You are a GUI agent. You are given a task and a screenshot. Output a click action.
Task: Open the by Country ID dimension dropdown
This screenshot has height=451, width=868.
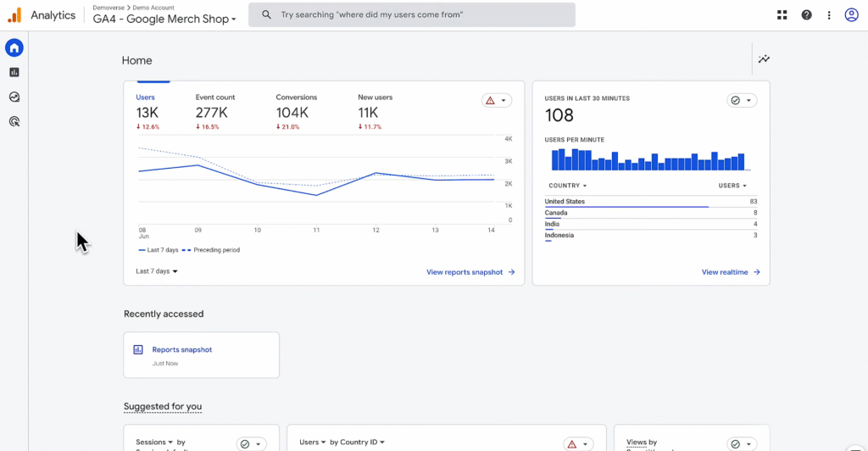click(x=357, y=443)
